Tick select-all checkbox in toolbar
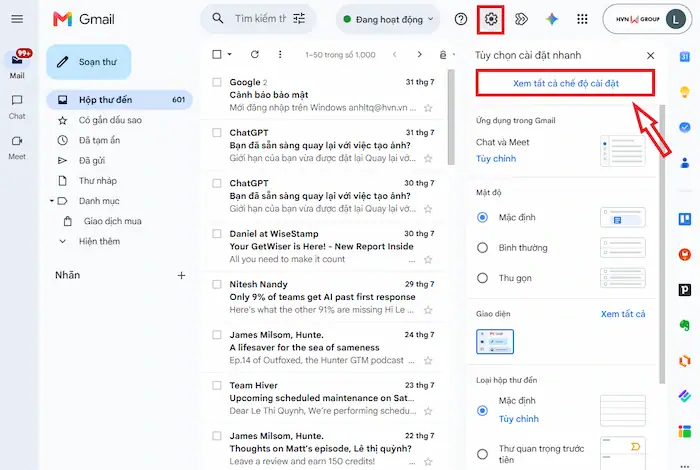Viewport: 700px width, 470px height. click(217, 54)
